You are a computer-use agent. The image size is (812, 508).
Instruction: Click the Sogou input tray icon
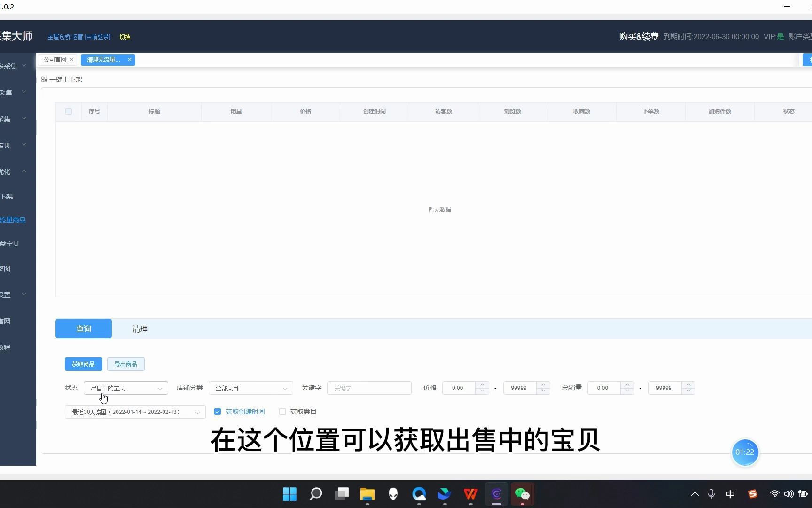click(x=753, y=494)
